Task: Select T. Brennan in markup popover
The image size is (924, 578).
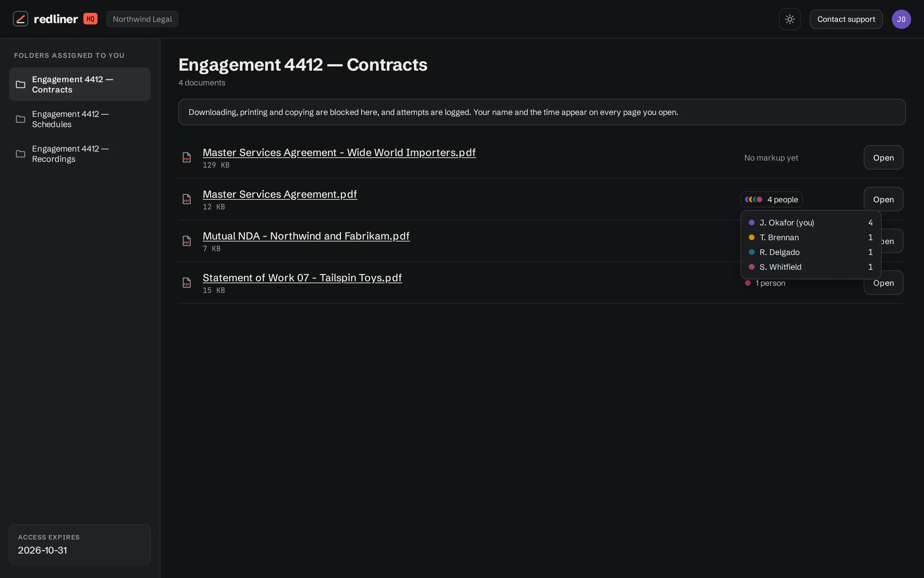Action: pyautogui.click(x=811, y=237)
